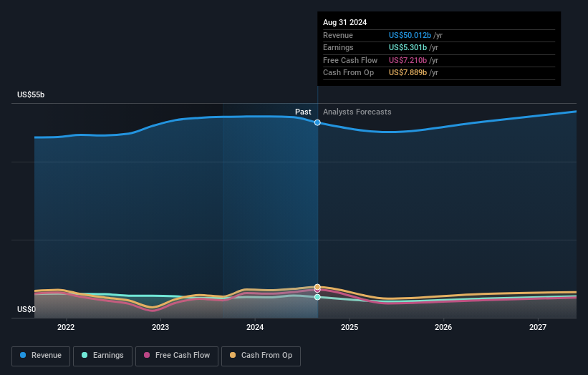
Task: Click the Free Cash Flow row label in tooltip
Action: 350,60
